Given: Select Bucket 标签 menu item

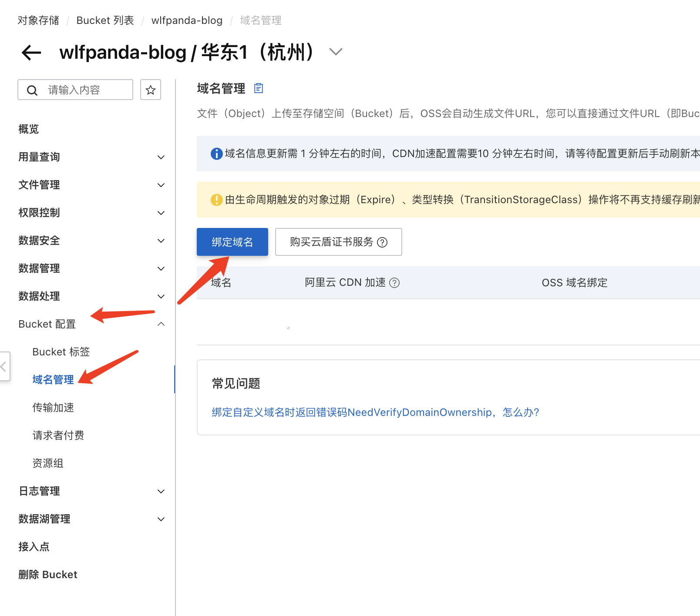Looking at the screenshot, I should [61, 352].
